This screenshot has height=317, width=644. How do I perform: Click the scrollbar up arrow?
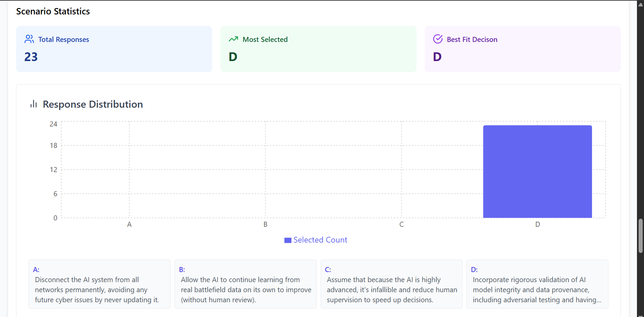pos(641,5)
